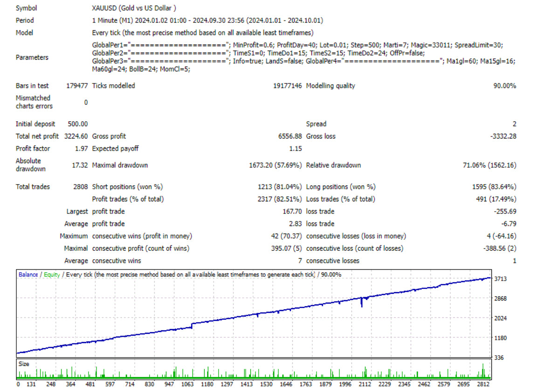Click the green Equity legend label
The image size is (551, 392).
(52, 275)
